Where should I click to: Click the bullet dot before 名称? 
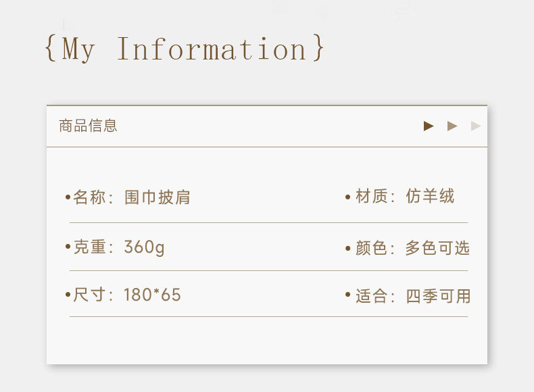pos(68,197)
